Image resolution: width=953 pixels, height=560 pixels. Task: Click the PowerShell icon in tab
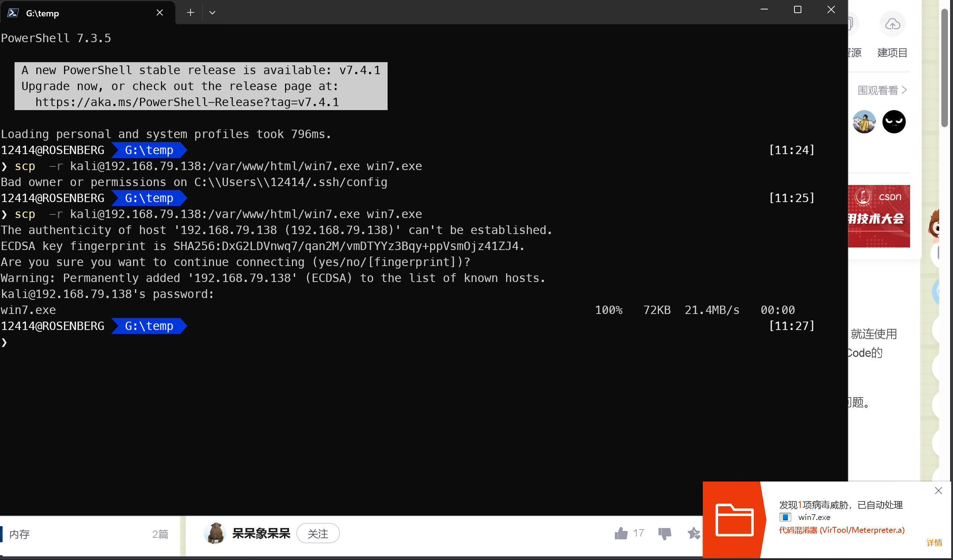(13, 13)
